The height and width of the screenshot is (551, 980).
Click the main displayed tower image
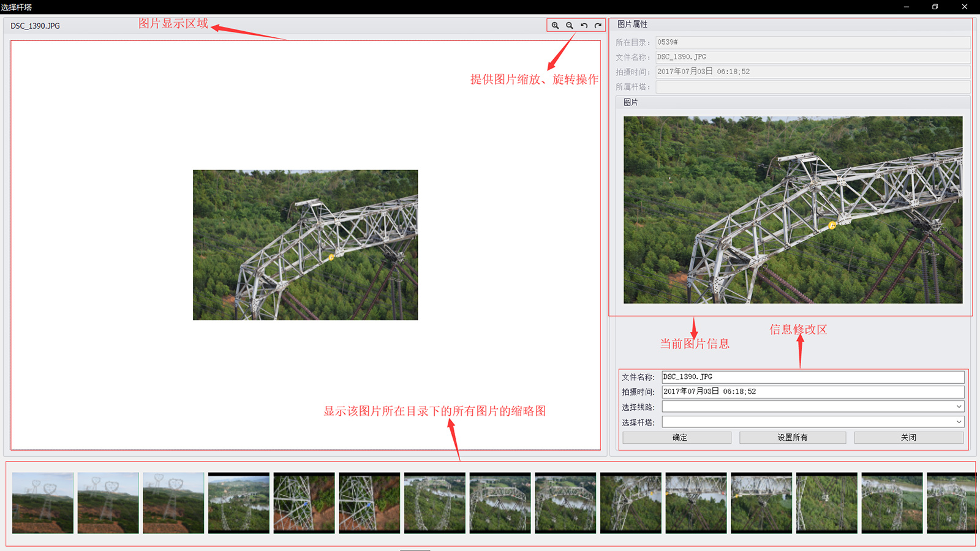pos(305,245)
